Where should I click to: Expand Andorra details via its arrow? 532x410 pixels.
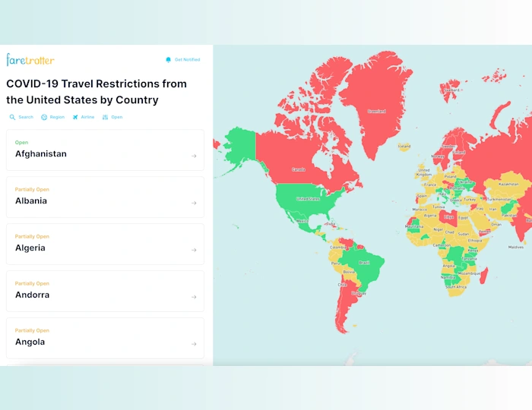tap(194, 297)
